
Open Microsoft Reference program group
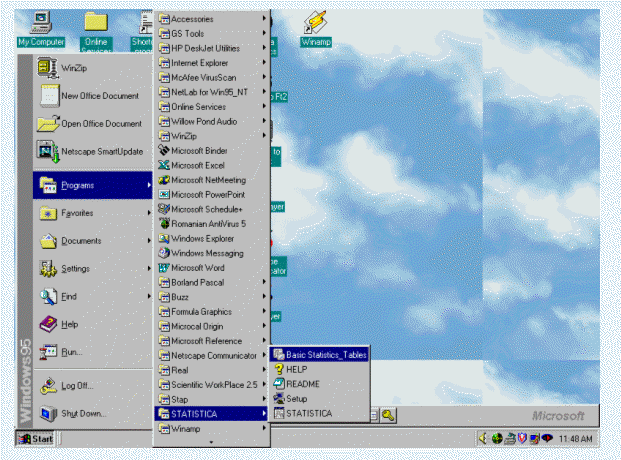point(212,341)
